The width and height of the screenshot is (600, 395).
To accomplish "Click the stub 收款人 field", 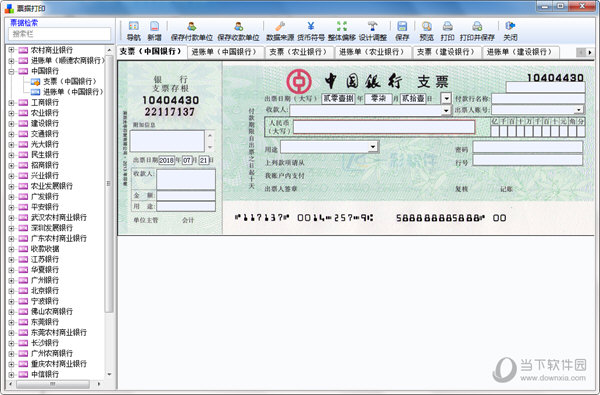I will pyautogui.click(x=186, y=180).
